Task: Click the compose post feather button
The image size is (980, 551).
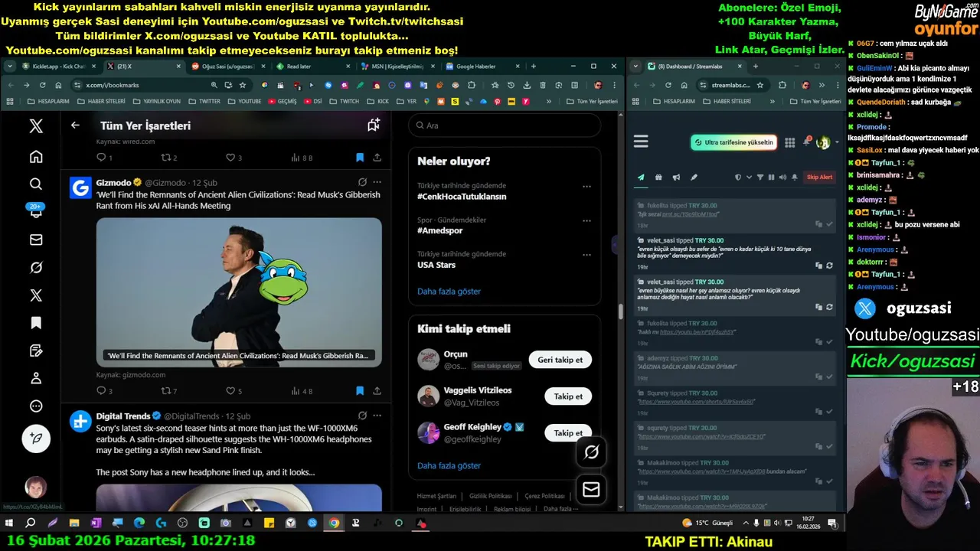Action: (36, 439)
